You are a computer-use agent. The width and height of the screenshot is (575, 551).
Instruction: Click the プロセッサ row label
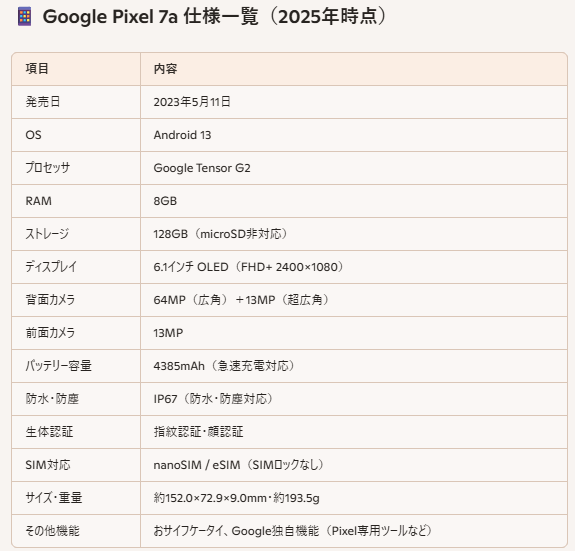point(48,168)
